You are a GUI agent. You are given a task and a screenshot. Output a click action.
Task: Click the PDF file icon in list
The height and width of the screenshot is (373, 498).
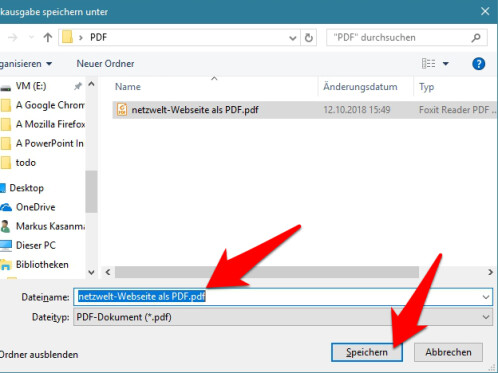[122, 109]
